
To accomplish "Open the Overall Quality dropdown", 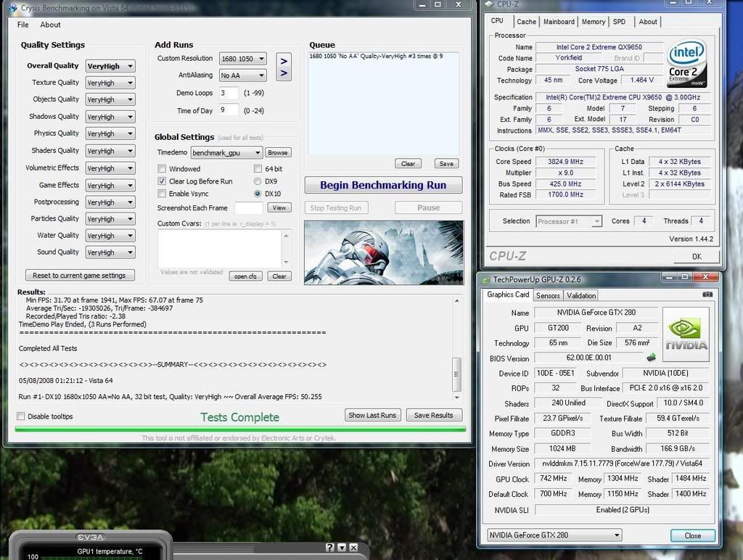I will 110,66.
